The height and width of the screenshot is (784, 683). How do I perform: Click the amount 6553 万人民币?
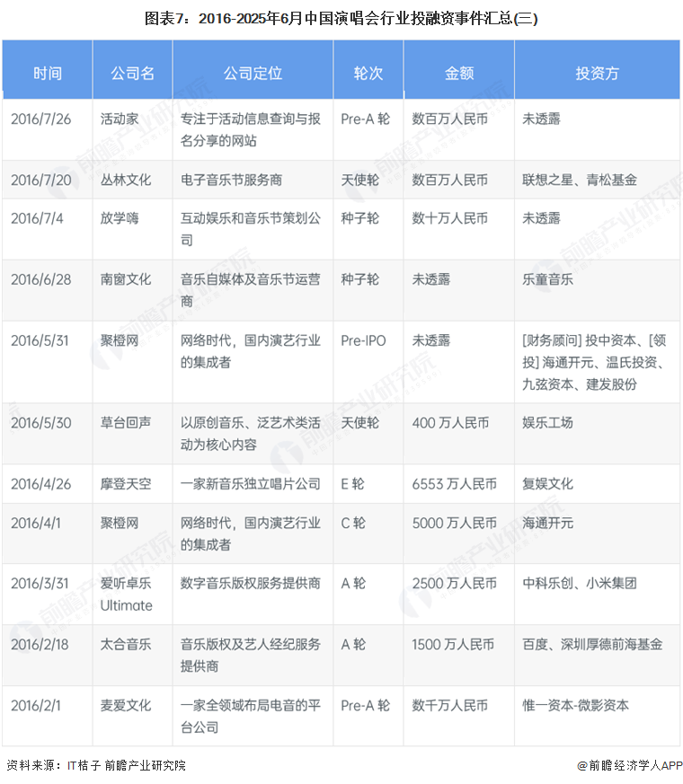click(x=455, y=484)
